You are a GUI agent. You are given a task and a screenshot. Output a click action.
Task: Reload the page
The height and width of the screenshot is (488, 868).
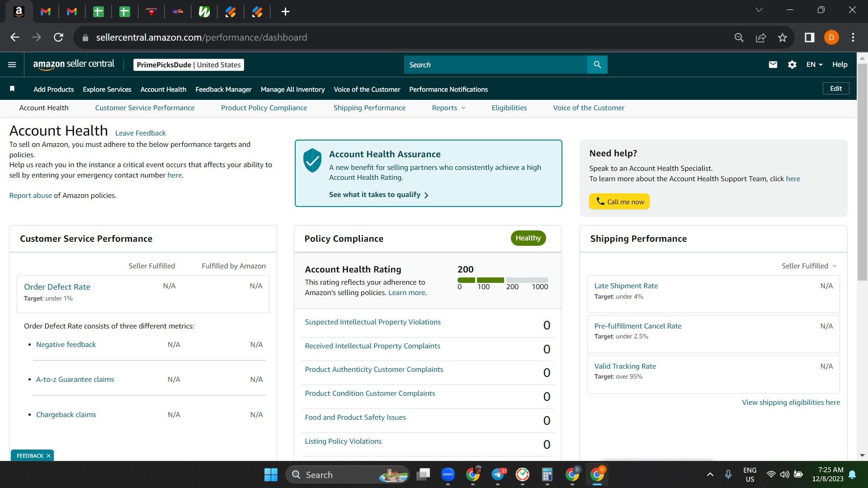click(x=58, y=38)
